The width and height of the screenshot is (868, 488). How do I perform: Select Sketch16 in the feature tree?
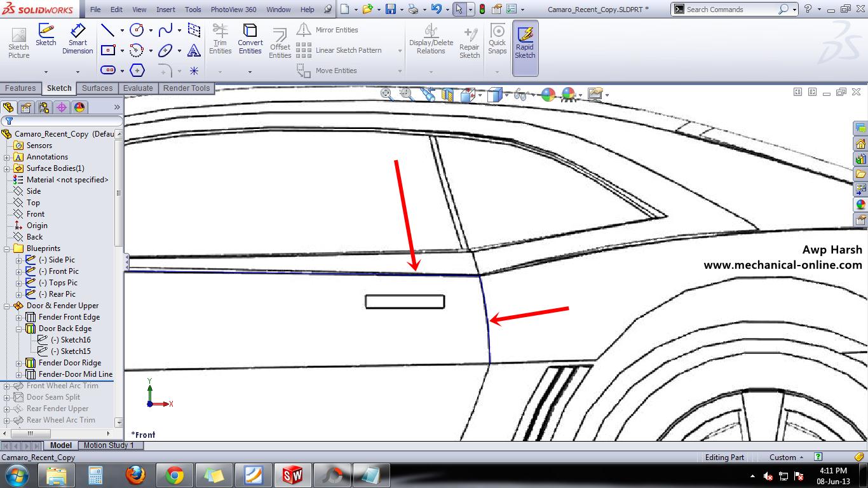pyautogui.click(x=71, y=340)
